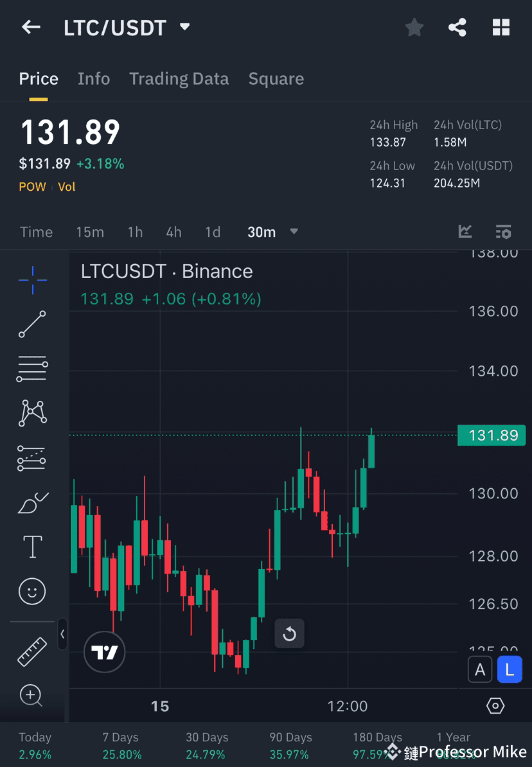Select the emoji sticker tool
Image resolution: width=532 pixels, height=767 pixels.
(x=32, y=591)
